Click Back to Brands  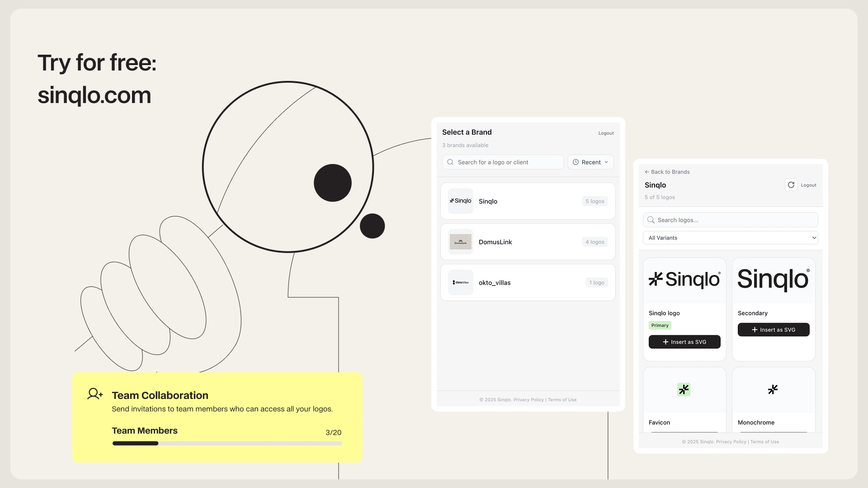pos(667,172)
